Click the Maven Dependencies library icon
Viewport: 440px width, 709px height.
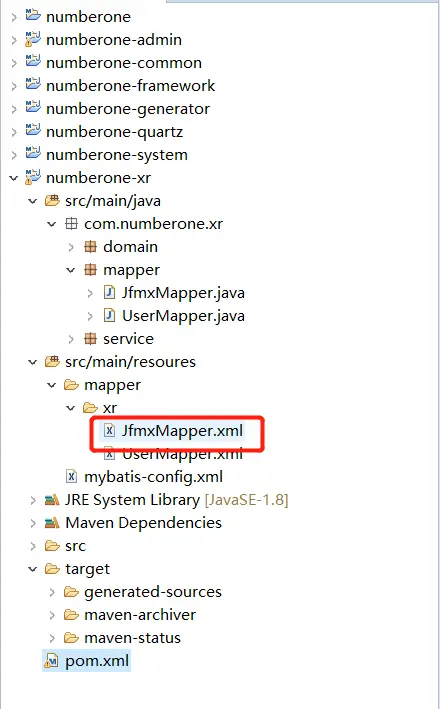point(52,523)
